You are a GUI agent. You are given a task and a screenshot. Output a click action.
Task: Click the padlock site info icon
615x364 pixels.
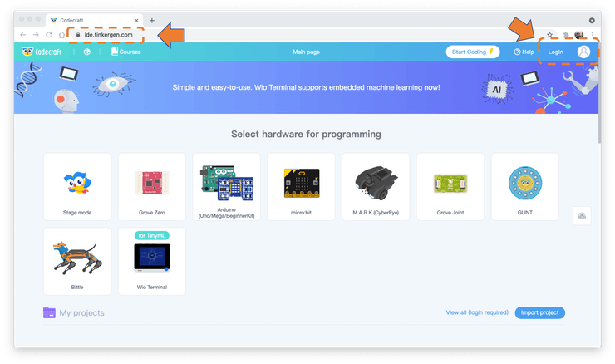coord(78,35)
